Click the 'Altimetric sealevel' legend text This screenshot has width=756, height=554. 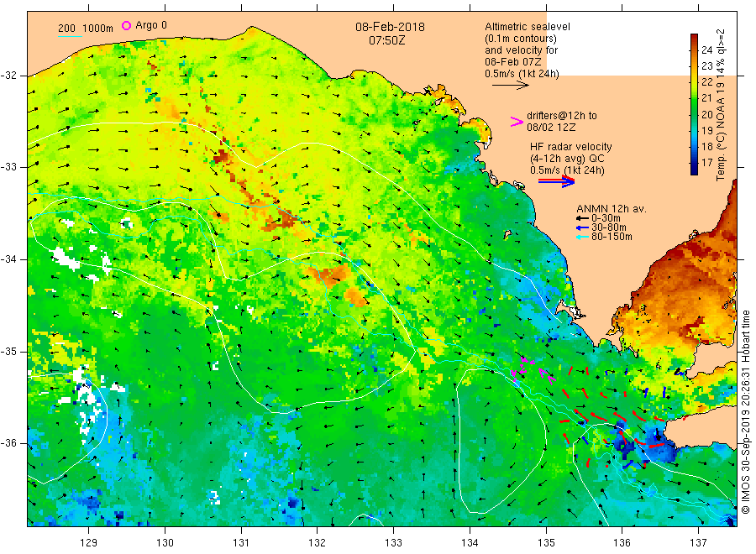(528, 27)
